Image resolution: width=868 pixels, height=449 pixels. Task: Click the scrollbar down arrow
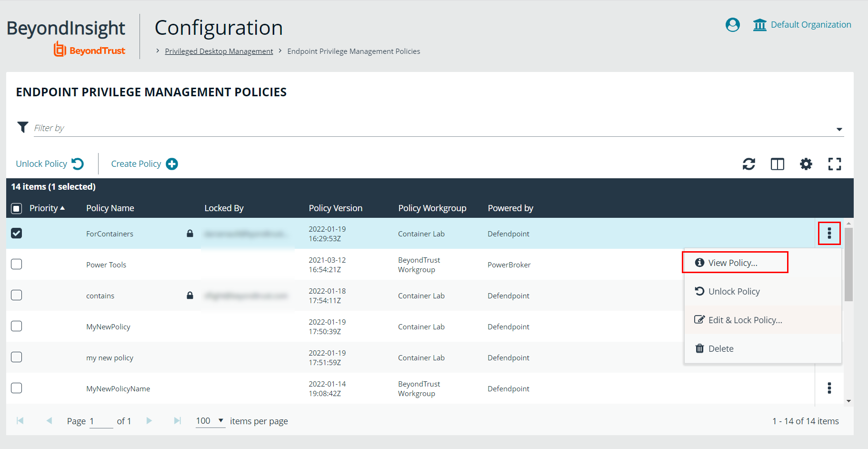[848, 401]
